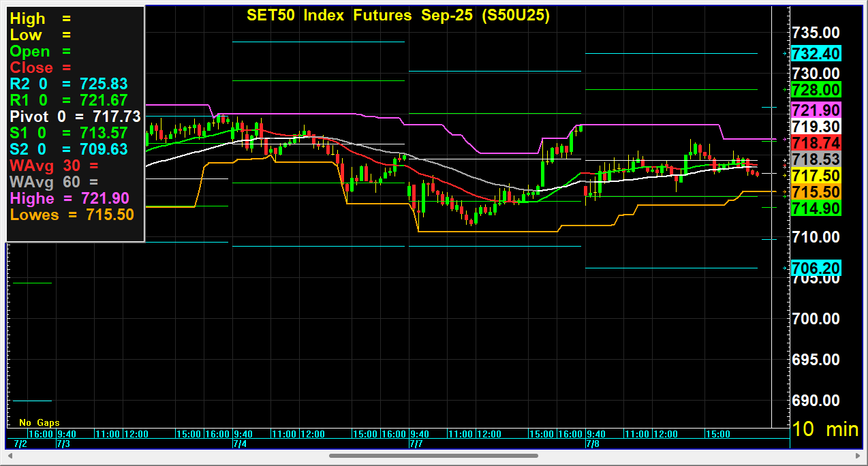Click the No Gaps label
Viewport: 868px width, 466px height.
coord(40,422)
